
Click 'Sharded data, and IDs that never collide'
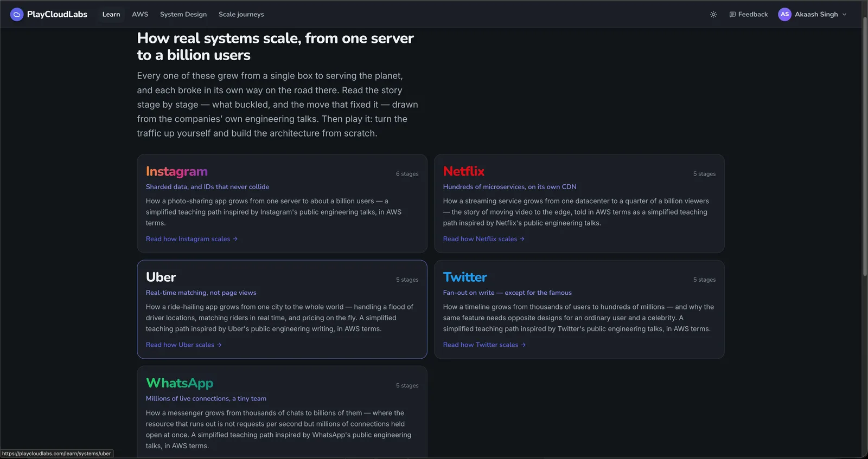(208, 187)
